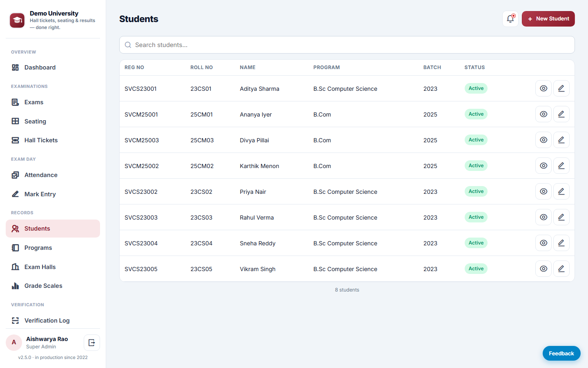Click the logout icon beside Aishwarya Rao
This screenshot has width=588, height=368.
coord(92,343)
